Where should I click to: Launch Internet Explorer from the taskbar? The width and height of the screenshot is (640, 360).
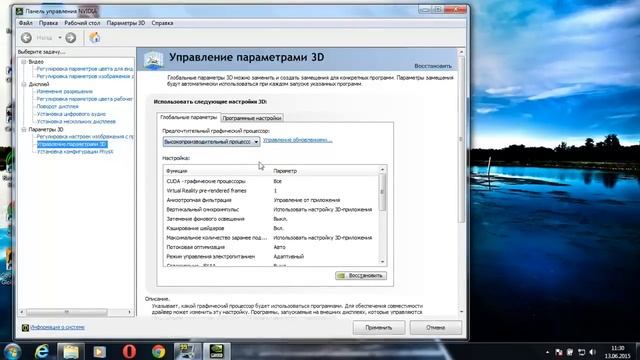coord(42,351)
